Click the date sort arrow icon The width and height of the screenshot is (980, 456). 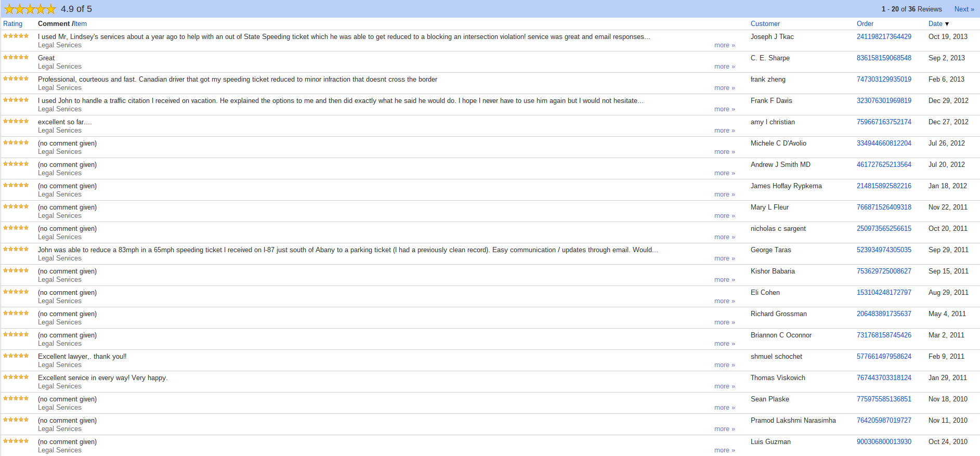[947, 24]
